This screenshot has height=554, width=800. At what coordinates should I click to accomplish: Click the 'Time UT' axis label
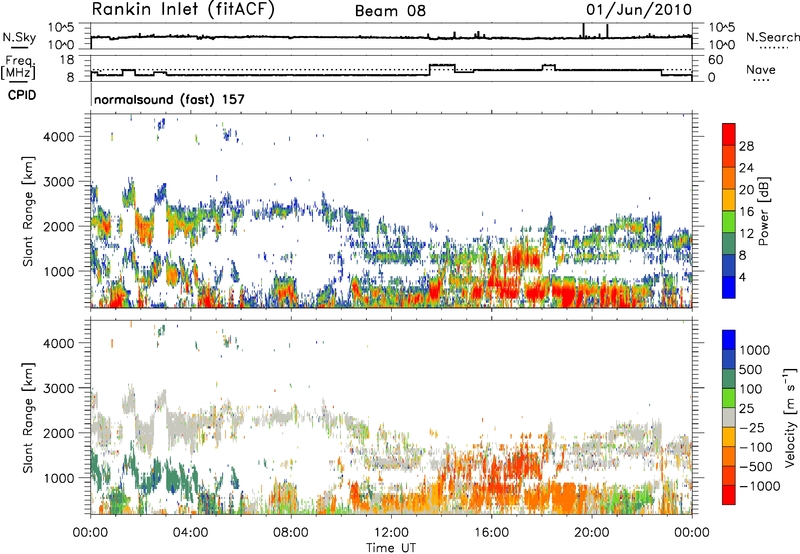(x=391, y=548)
